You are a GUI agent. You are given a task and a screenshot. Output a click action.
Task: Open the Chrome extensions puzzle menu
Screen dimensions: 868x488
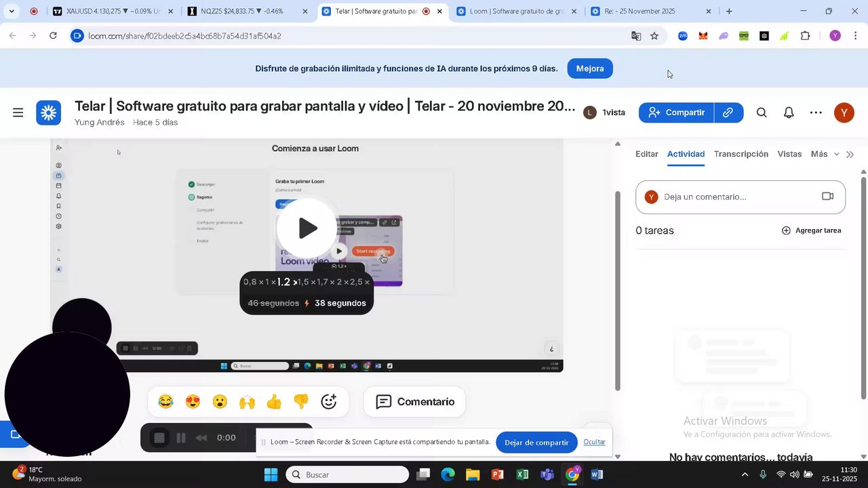806,36
